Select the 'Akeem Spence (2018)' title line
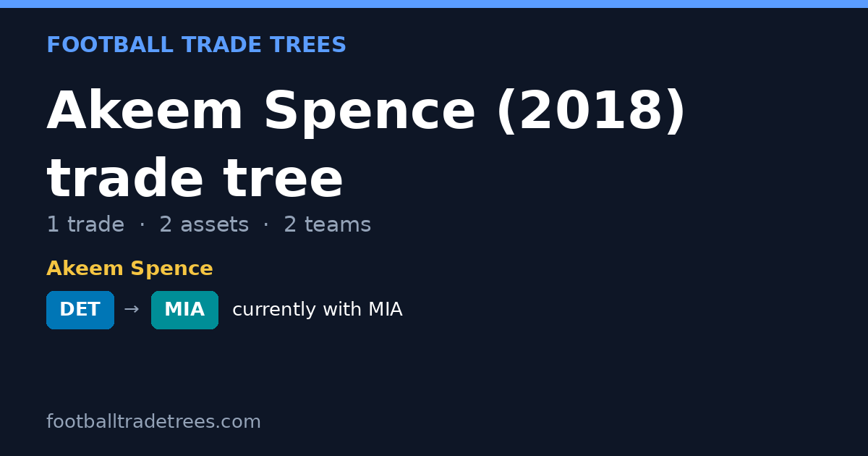Screen dimensions: 868x456 tap(366, 112)
